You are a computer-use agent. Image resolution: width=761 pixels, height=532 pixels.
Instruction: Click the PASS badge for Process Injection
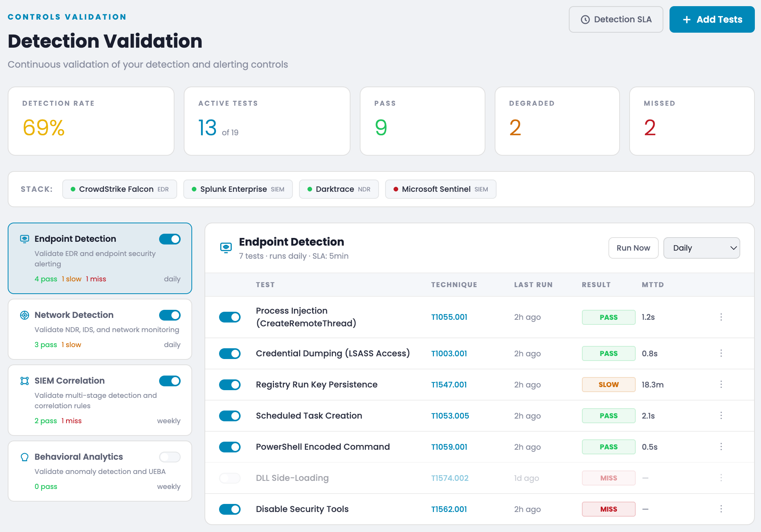[609, 317]
